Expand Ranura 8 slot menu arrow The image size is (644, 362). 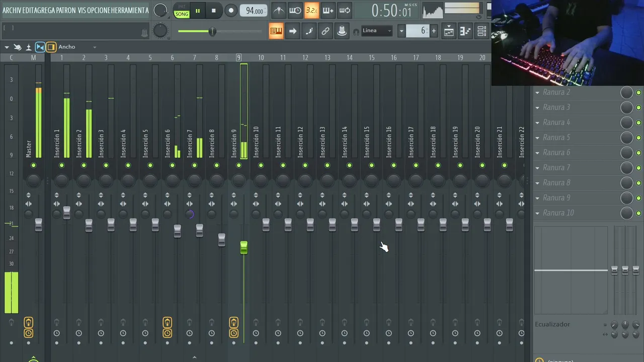[537, 183]
